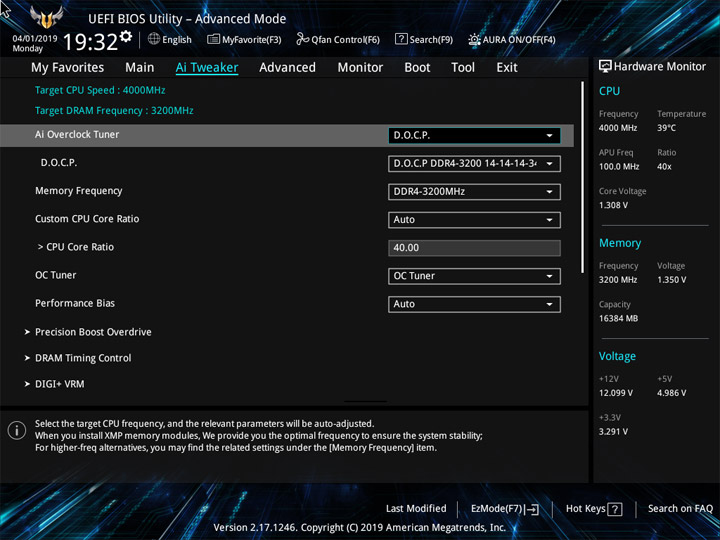Click the globe language icon
This screenshot has width=720, height=540.
pyautogui.click(x=154, y=39)
